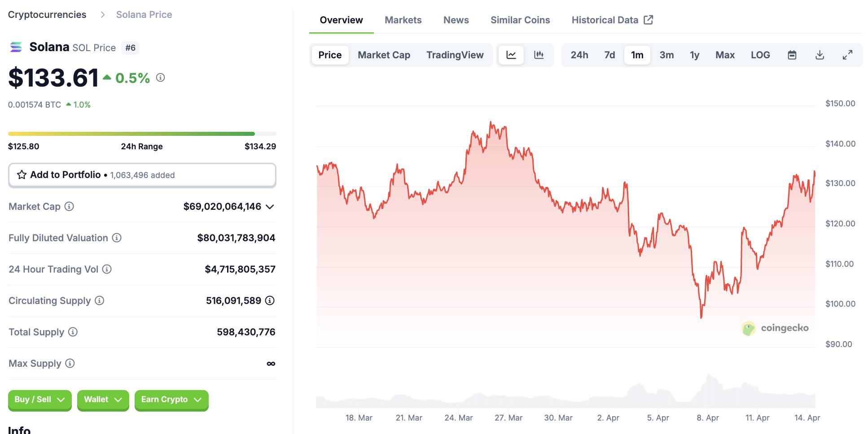Expand the Market Cap details chevron
The width and height of the screenshot is (868, 434).
pyautogui.click(x=270, y=207)
